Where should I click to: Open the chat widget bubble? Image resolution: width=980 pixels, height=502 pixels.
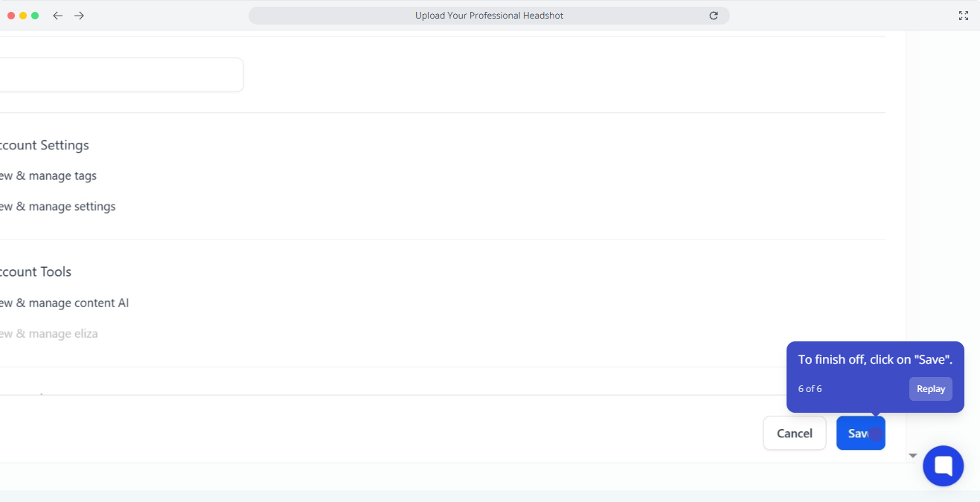tap(943, 466)
